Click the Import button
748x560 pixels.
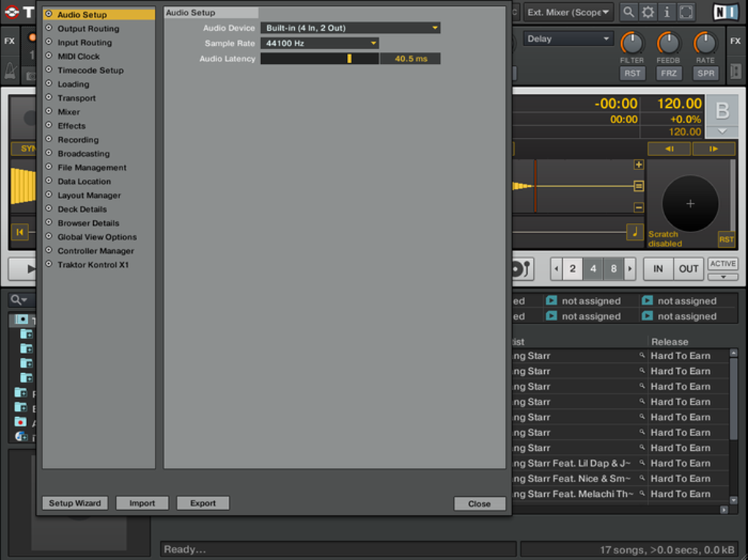click(142, 504)
